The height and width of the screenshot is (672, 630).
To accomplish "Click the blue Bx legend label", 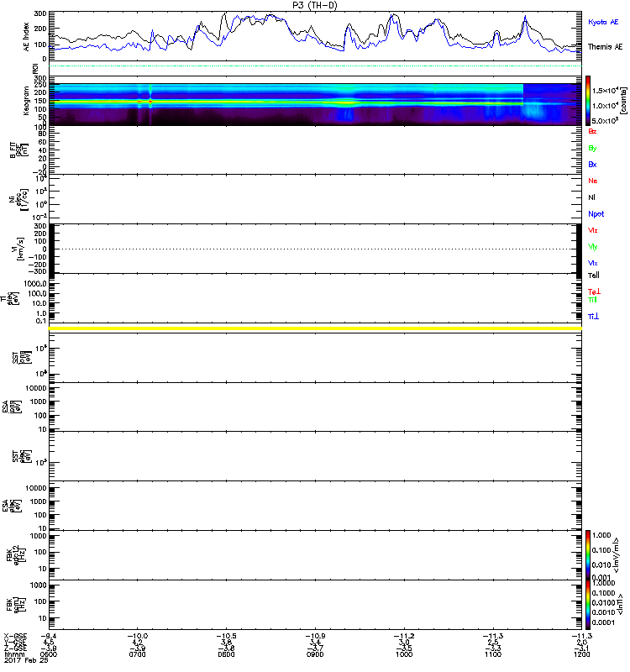I will coord(592,165).
